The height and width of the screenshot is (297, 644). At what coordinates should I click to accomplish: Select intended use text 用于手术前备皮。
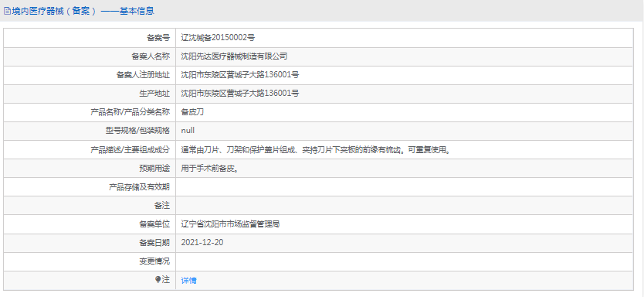[210, 169]
